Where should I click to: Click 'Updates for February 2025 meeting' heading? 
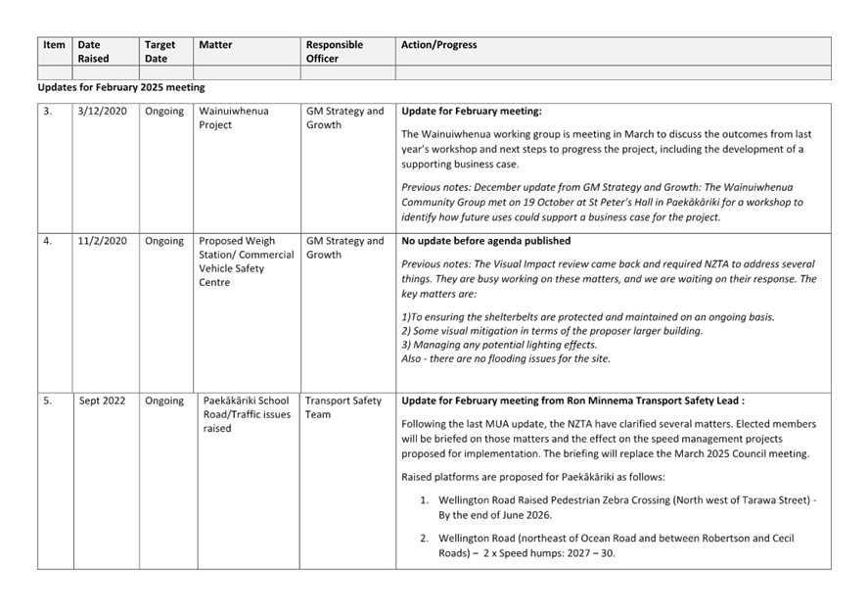(x=121, y=87)
